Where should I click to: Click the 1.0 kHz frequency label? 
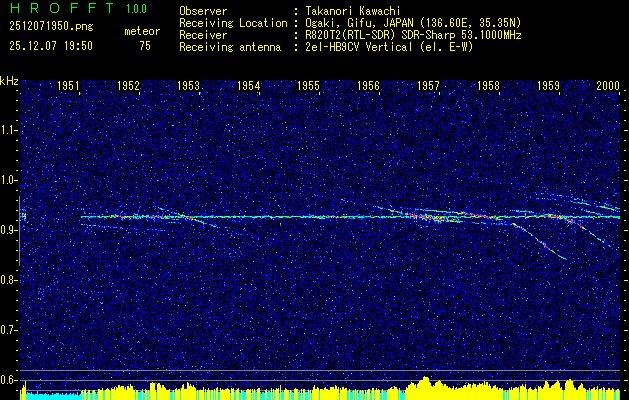click(x=9, y=180)
